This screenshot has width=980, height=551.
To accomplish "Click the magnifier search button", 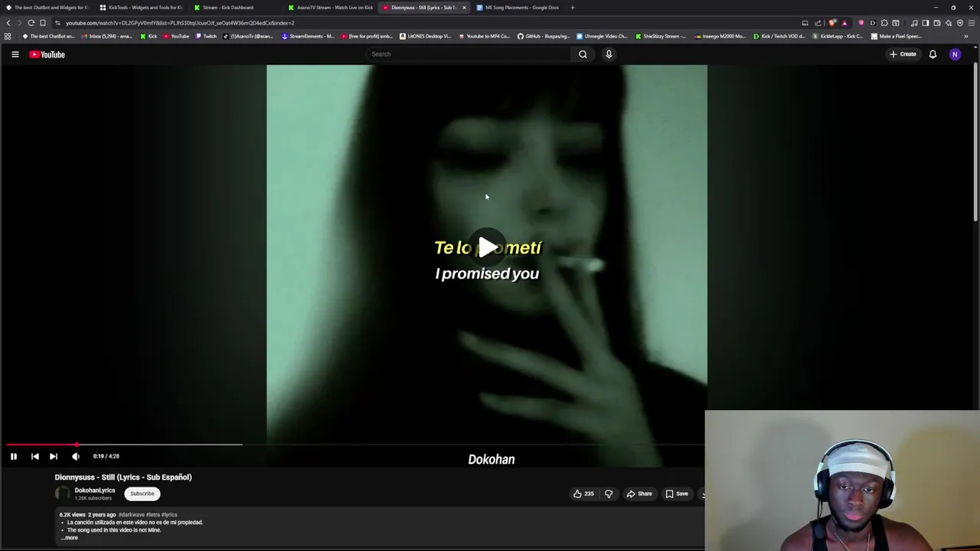I will 583,54.
